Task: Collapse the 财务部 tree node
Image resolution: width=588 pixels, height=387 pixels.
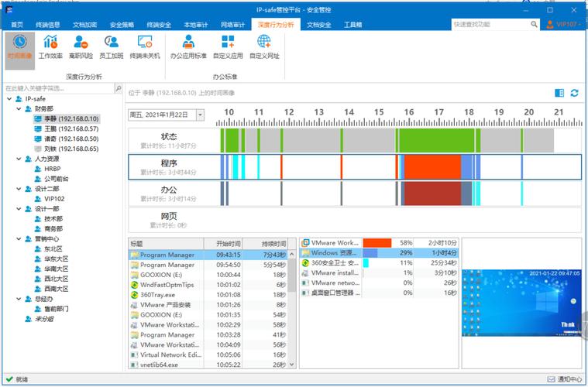Action: pos(18,109)
